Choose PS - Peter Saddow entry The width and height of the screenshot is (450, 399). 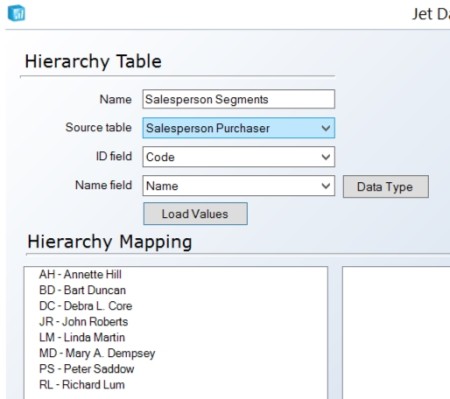pos(87,369)
